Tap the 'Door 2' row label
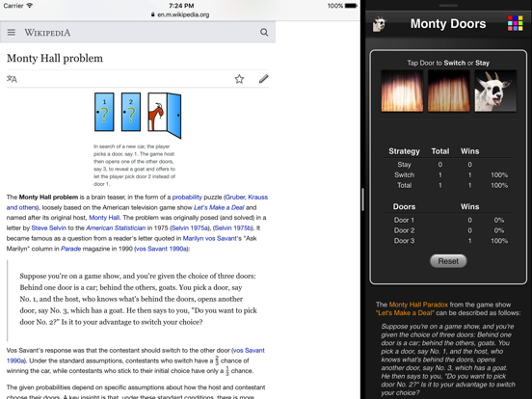 (x=404, y=230)
